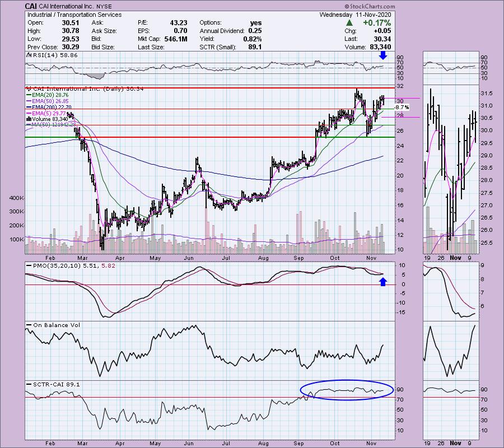Select the RSI(14) 58.86 indicator label
This screenshot has height=448, width=504.
point(55,55)
